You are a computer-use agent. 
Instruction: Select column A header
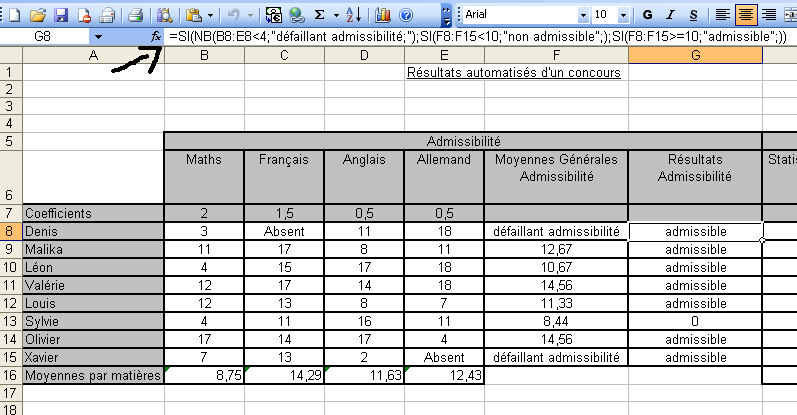click(93, 55)
